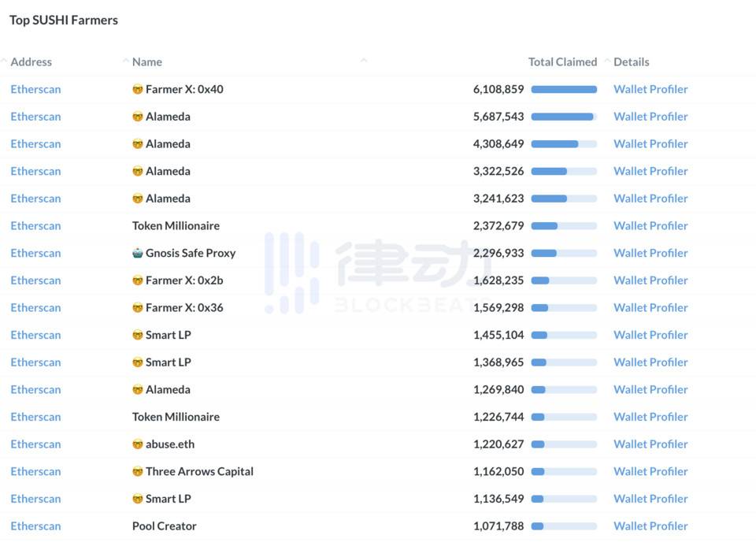Image resolution: width=756 pixels, height=546 pixels.
Task: Open Wallet Profiler for Farmer X: 0x2b
Action: [x=650, y=280]
